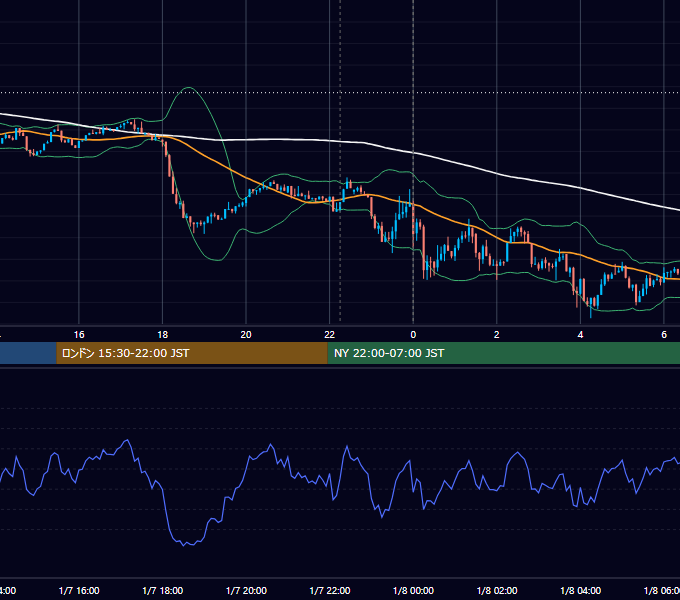The image size is (680, 600).
Task: Select the ロンドン 15:30-22:00 JST session bar
Action: [x=192, y=353]
